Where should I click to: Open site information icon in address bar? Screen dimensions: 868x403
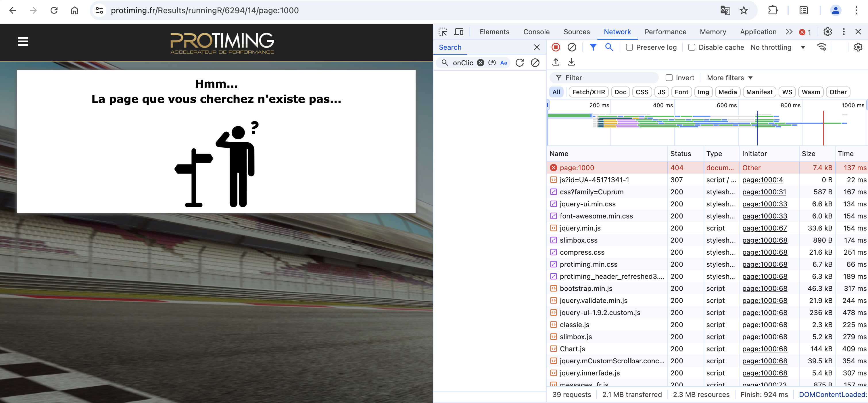(99, 10)
